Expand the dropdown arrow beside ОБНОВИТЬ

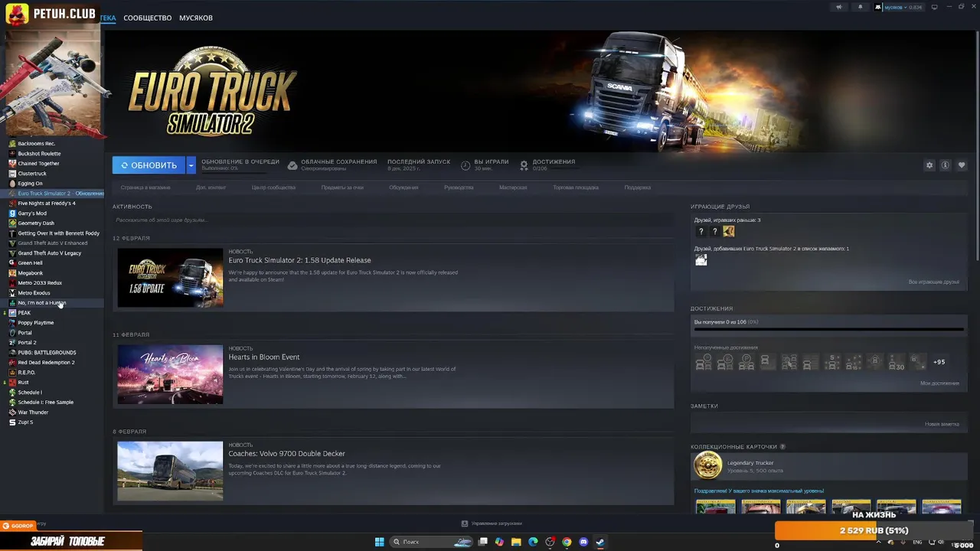[191, 165]
